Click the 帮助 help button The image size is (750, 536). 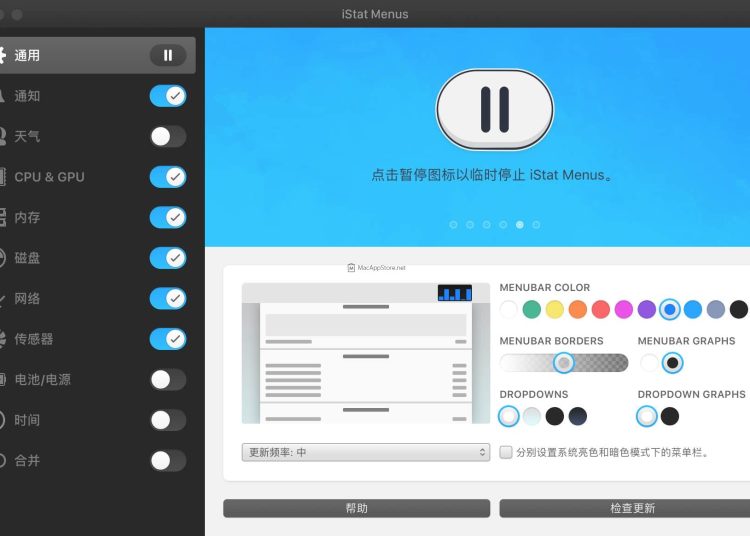pos(356,508)
